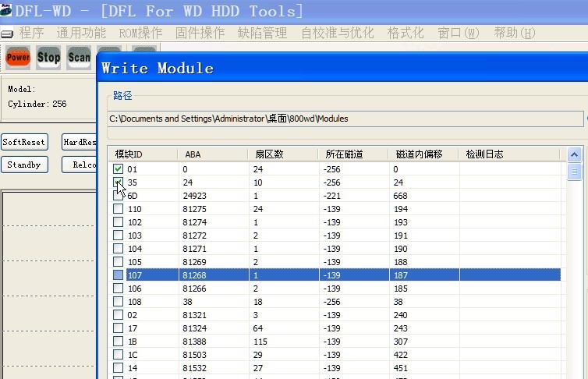This screenshot has height=379, width=588.
Task: Select offset value 307 in row 1B
Action: coord(401,342)
